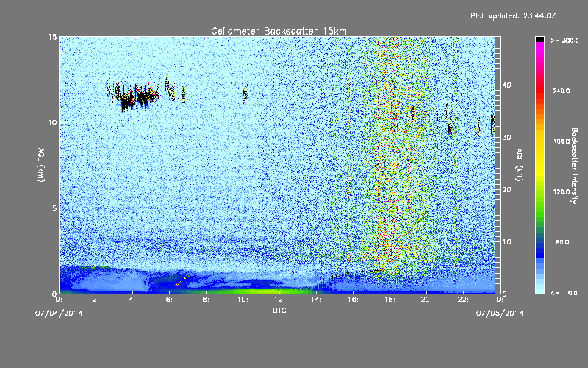Click the end date label 07/05/2014
588x368 pixels.
pos(500,313)
